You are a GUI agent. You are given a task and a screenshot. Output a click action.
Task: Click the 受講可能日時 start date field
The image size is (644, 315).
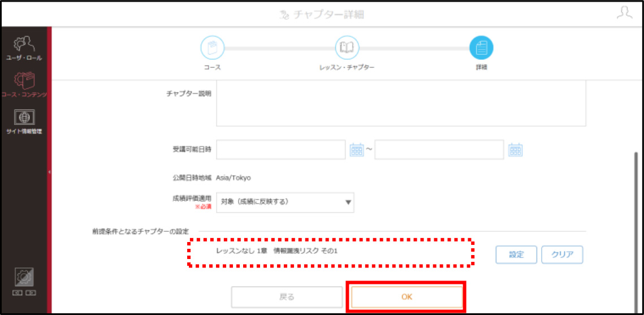tap(280, 149)
